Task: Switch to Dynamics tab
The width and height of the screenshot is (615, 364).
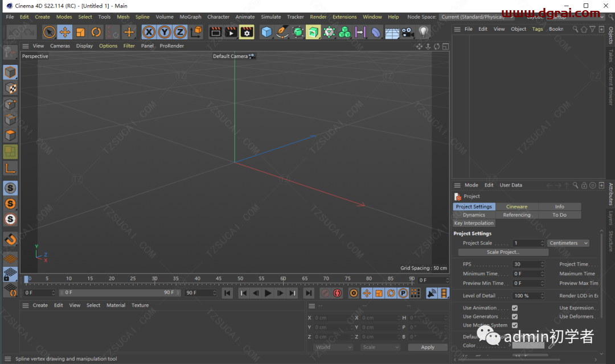Action: tap(474, 215)
